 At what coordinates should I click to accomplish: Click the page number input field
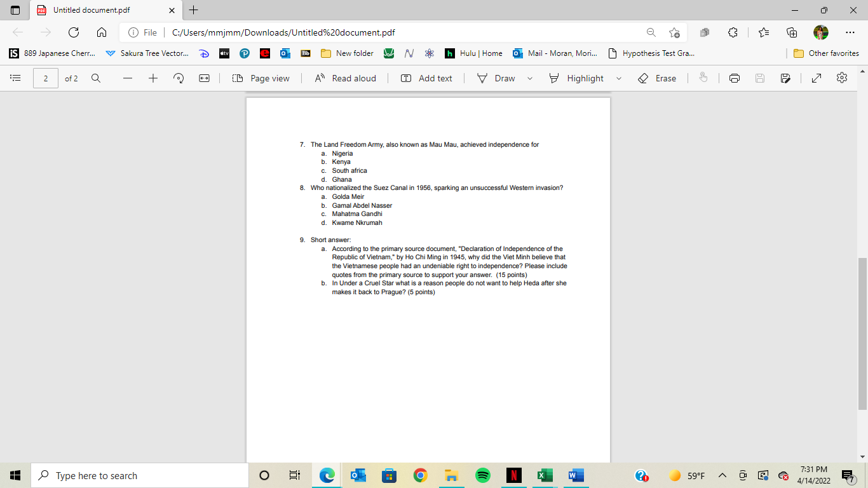[45, 78]
